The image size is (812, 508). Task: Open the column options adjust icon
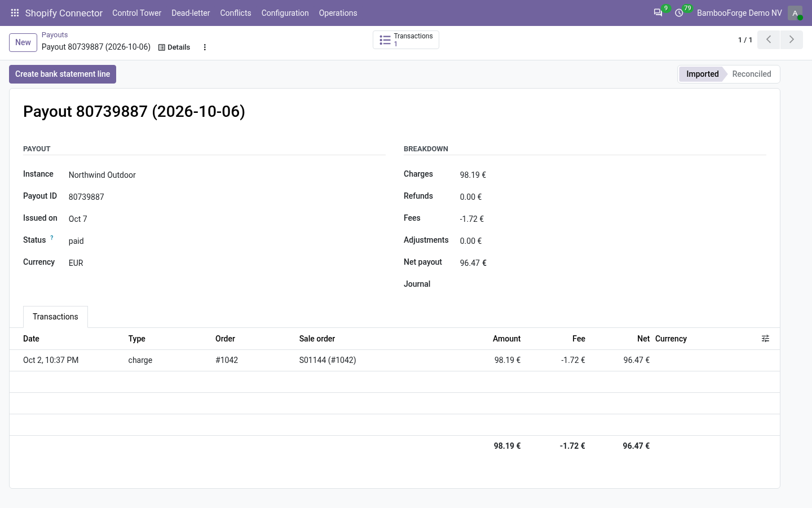coord(765,339)
